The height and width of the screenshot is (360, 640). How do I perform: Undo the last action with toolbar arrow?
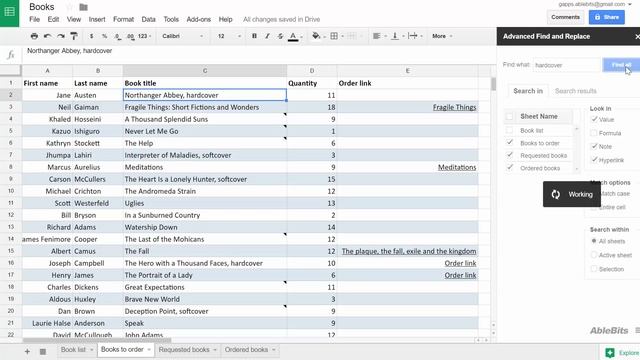tap(47, 36)
